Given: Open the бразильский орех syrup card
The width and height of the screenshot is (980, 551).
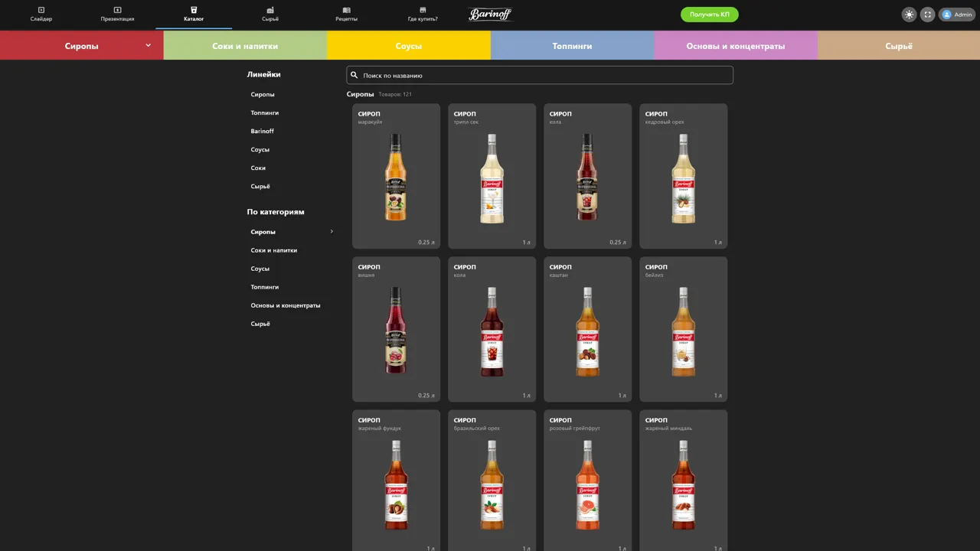Looking at the screenshot, I should coord(492,481).
